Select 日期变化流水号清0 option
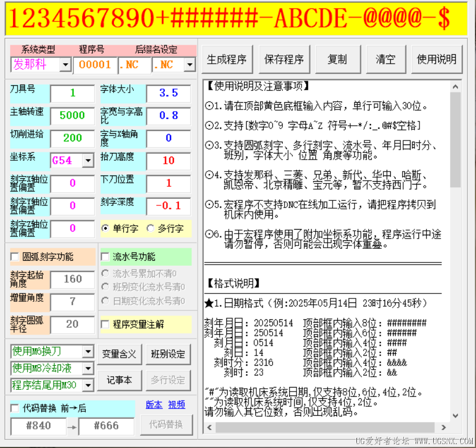This screenshot has width=476, height=448. tap(105, 301)
